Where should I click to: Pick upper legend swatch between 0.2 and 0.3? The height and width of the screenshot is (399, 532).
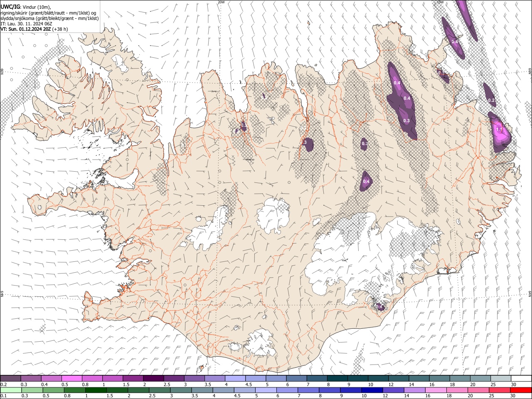pos(10,378)
